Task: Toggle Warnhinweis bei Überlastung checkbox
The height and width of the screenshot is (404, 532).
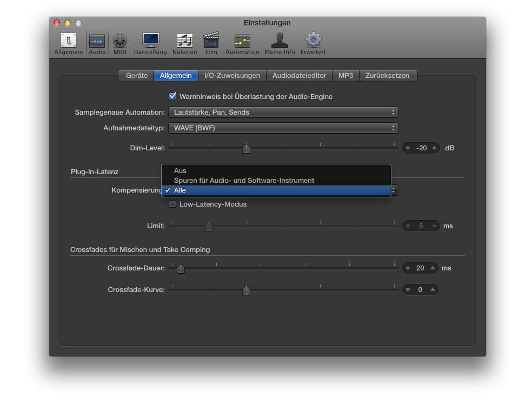Action: coord(172,96)
